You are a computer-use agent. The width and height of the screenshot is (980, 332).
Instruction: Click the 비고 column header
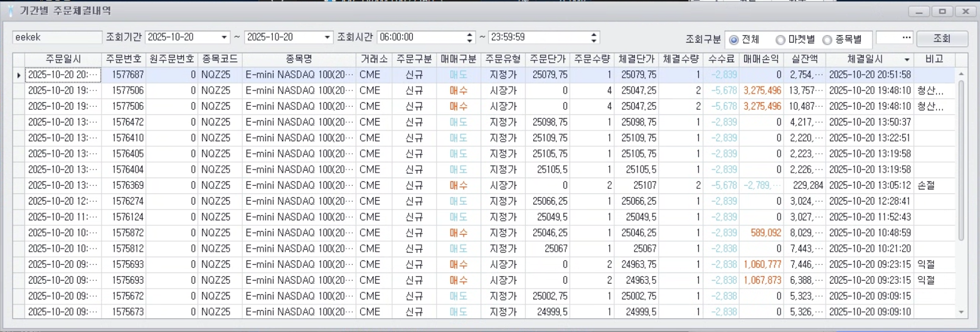click(935, 59)
